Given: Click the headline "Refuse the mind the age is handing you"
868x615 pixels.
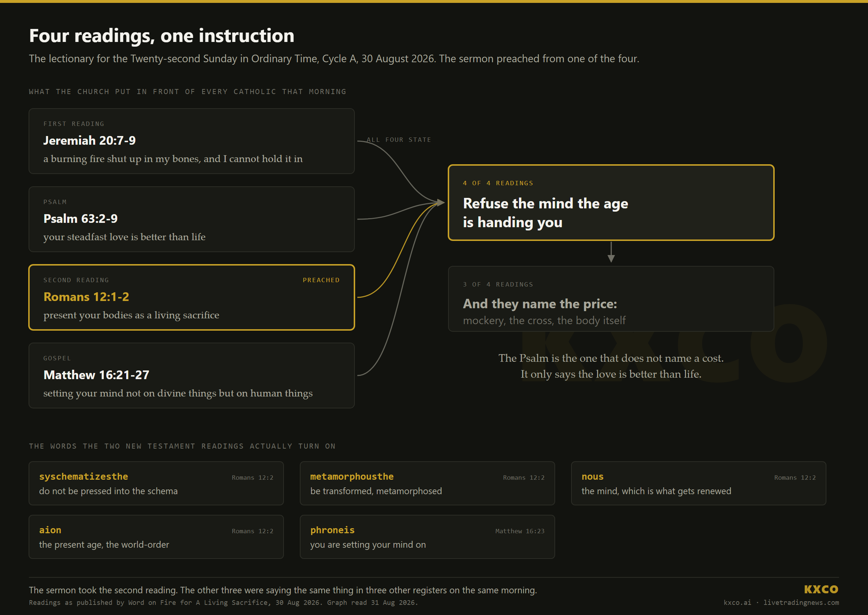Looking at the screenshot, I should point(545,213).
